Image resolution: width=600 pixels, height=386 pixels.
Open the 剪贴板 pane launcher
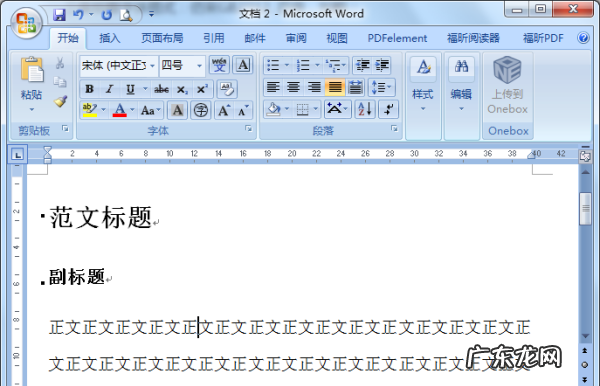(65, 129)
